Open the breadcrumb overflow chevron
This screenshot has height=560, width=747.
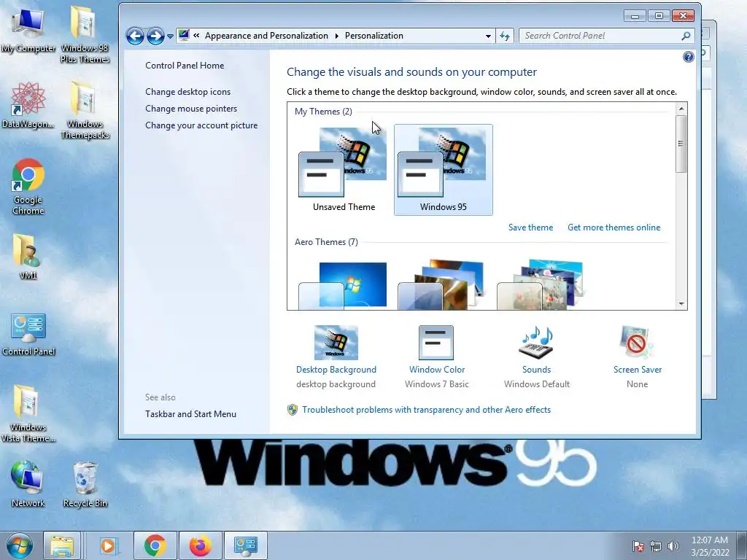[x=196, y=35]
